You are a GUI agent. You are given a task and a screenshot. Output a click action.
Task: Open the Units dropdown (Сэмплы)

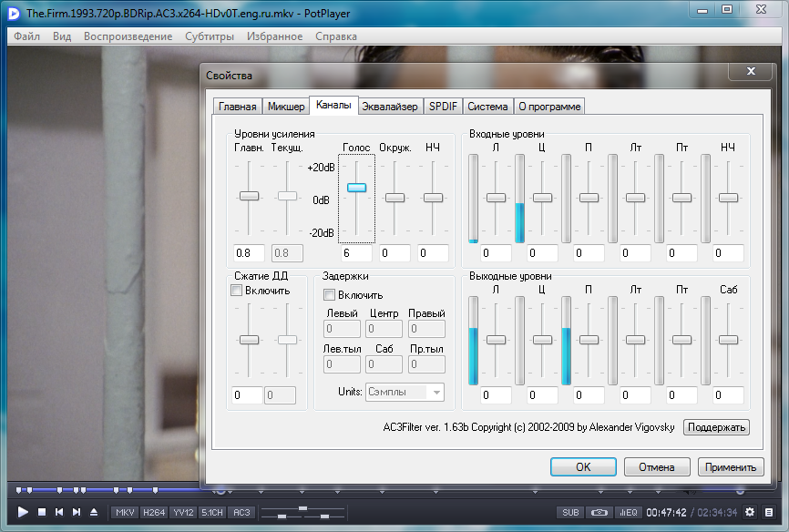pyautogui.click(x=405, y=392)
